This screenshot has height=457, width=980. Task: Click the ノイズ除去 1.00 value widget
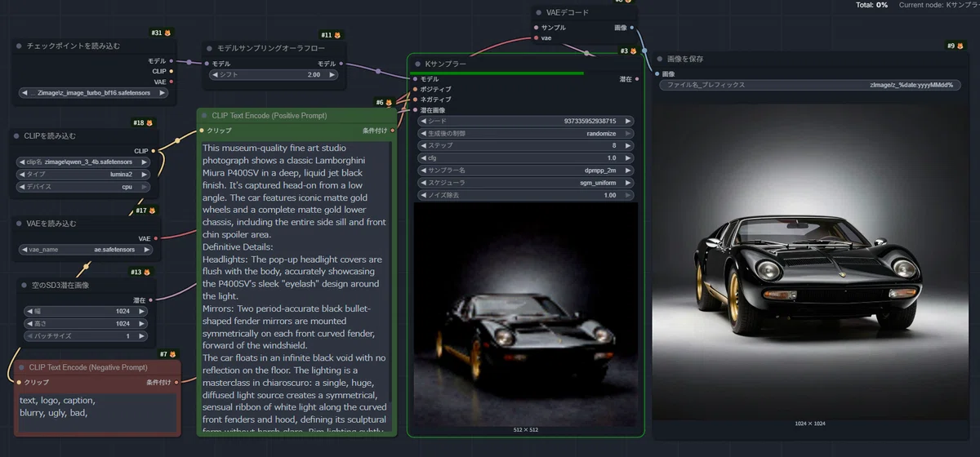pyautogui.click(x=526, y=195)
